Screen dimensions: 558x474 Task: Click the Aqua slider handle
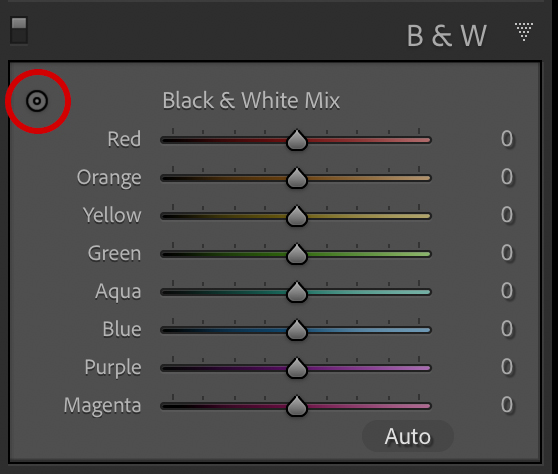click(x=297, y=292)
